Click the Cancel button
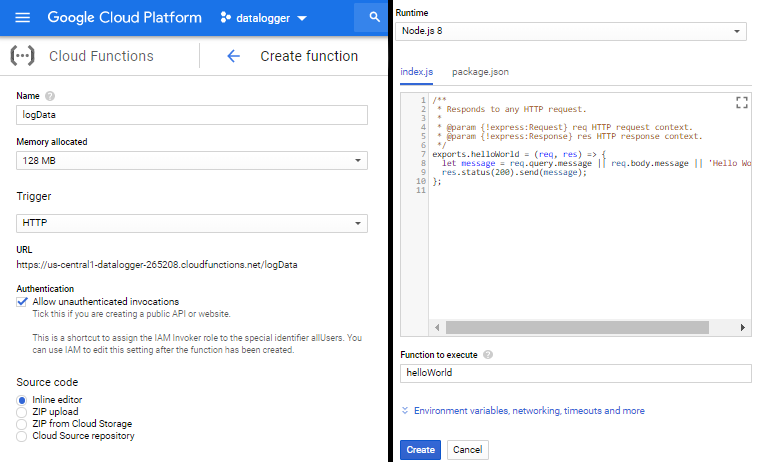Screen dimensions: 760x462 point(468,449)
